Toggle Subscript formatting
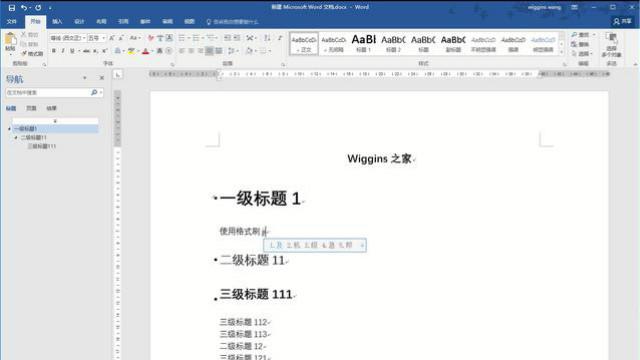The width and height of the screenshot is (640, 360). point(96,51)
